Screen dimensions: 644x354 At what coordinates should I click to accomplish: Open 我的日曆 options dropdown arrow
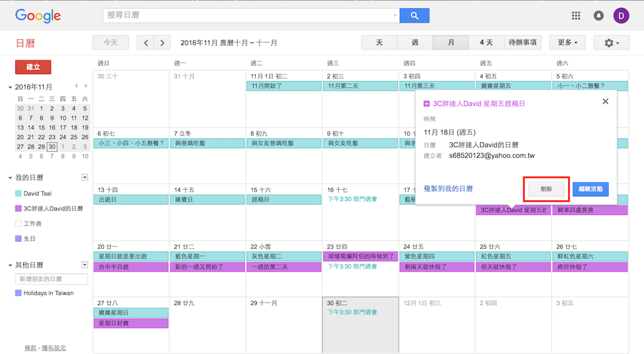(84, 177)
